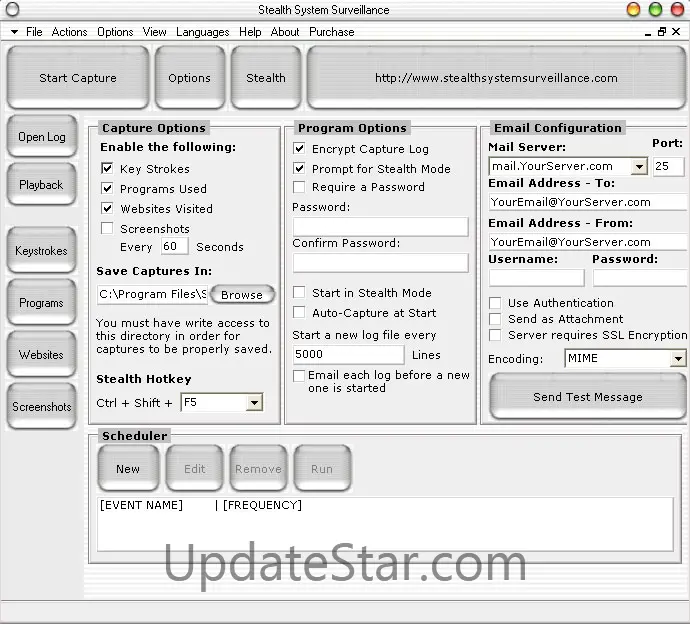Check Email each log before new one

tap(299, 376)
